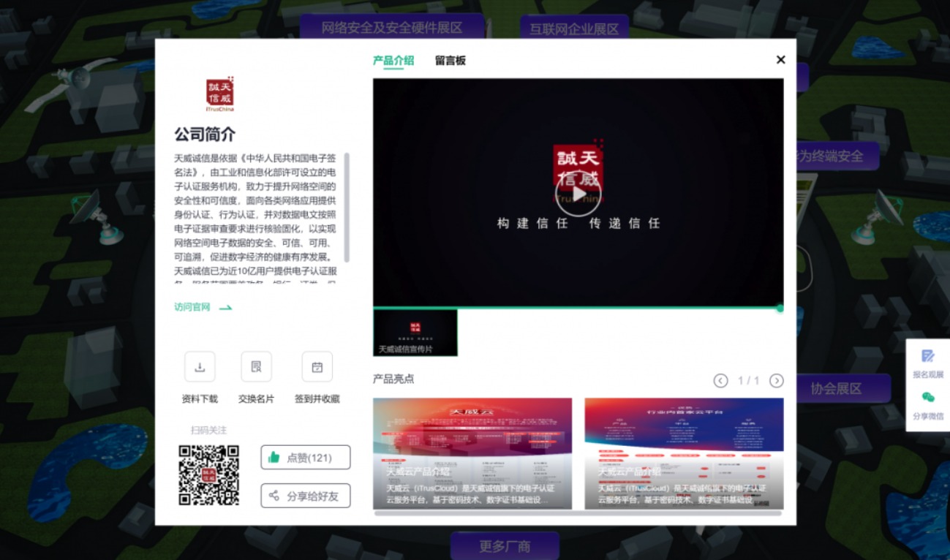This screenshot has height=560, width=950.
Task: Click the 分享给好友 share button
Action: coord(306,496)
